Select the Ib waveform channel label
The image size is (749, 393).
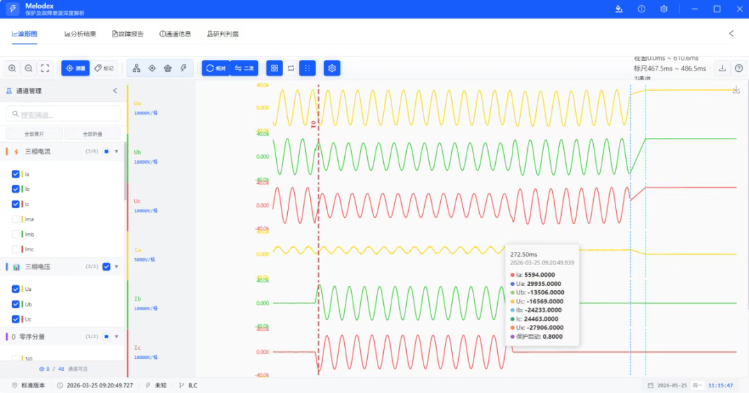[138, 299]
